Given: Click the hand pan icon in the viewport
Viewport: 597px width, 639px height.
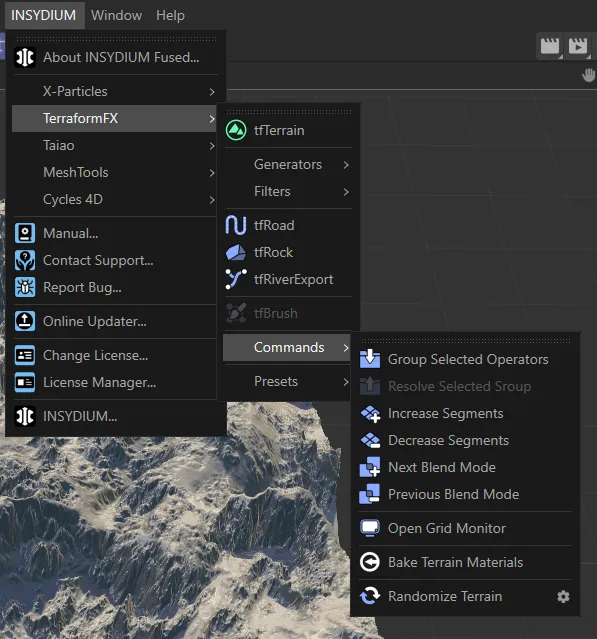Looking at the screenshot, I should pyautogui.click(x=588, y=75).
